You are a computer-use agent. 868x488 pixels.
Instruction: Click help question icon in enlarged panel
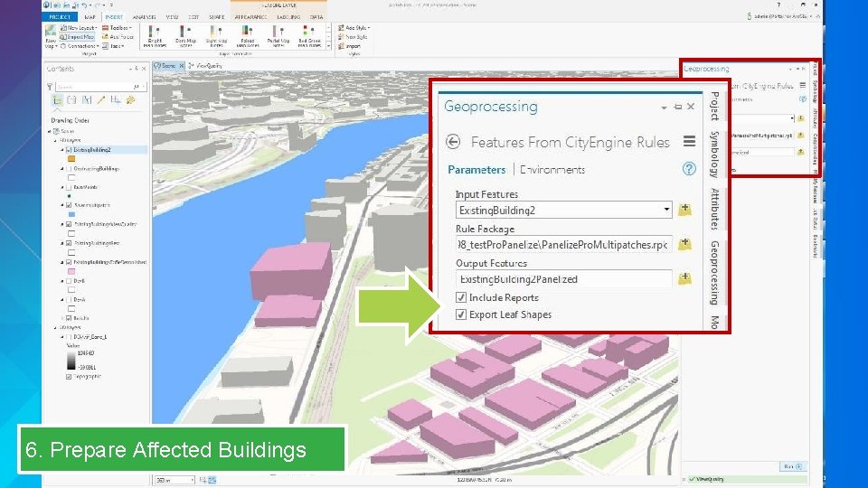[x=689, y=169]
